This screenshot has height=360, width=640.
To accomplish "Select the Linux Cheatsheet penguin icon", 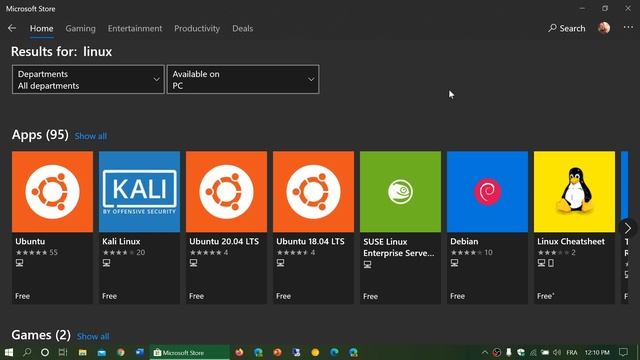I will [x=574, y=191].
